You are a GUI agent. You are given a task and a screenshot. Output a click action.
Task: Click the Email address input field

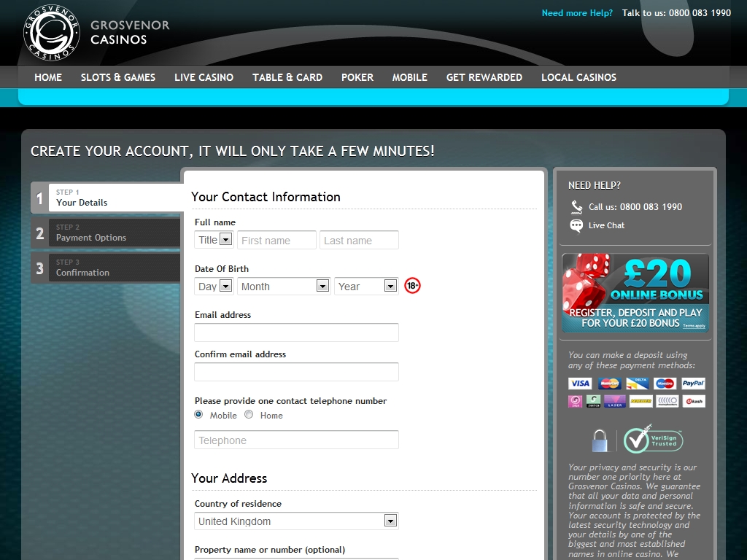click(296, 332)
